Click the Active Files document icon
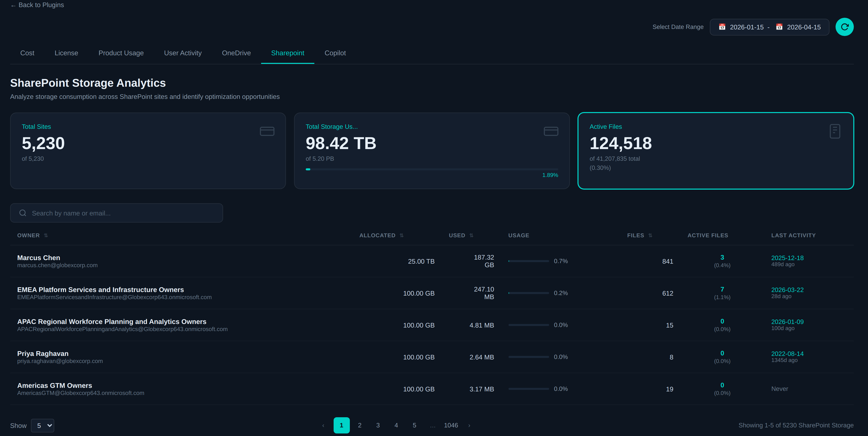 (835, 131)
